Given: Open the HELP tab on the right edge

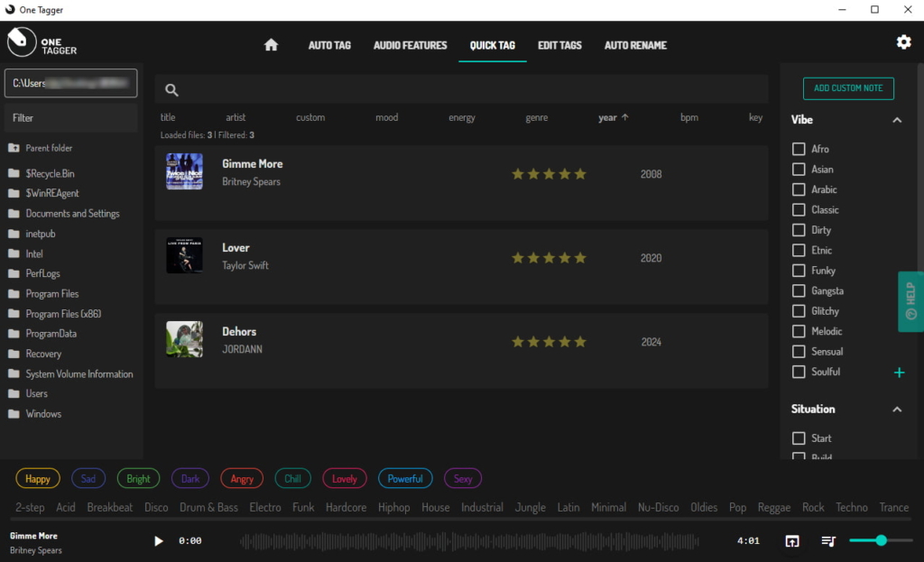Looking at the screenshot, I should 910,301.
